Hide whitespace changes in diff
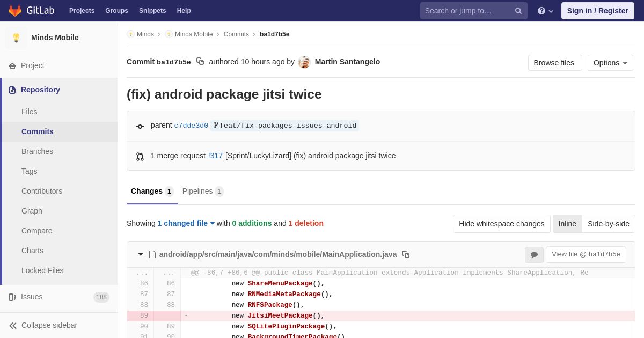The height and width of the screenshot is (338, 644). click(501, 224)
